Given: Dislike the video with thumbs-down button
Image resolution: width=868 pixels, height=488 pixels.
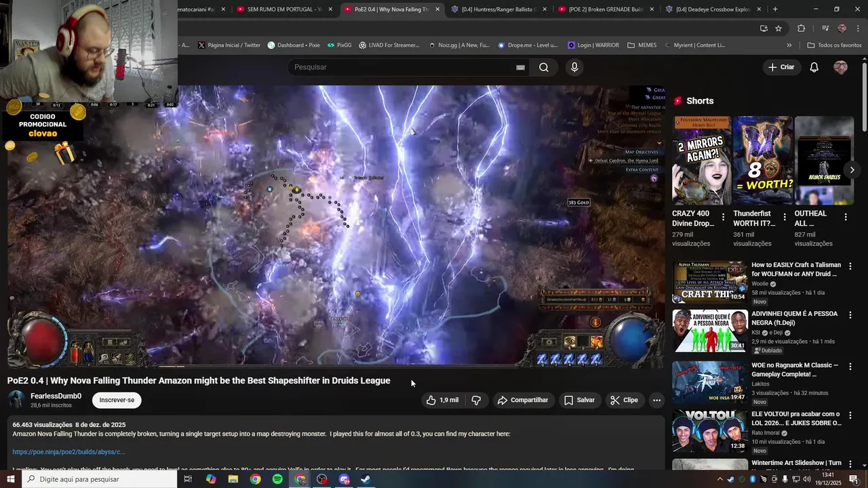Looking at the screenshot, I should coord(476,400).
